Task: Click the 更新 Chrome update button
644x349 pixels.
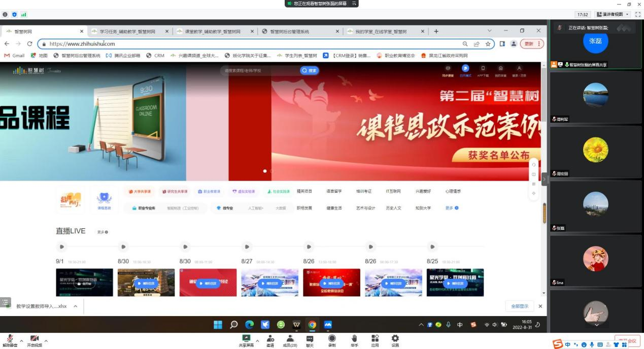Action: pyautogui.click(x=532, y=44)
